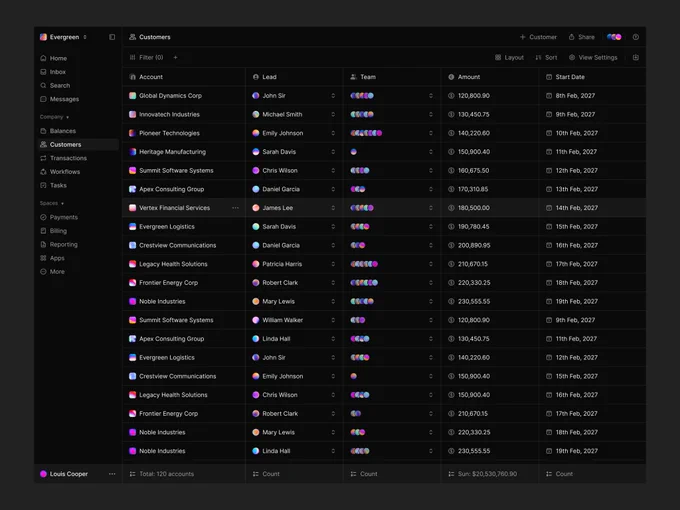Open Filter (0) options
Image resolution: width=680 pixels, height=510 pixels.
click(146, 57)
